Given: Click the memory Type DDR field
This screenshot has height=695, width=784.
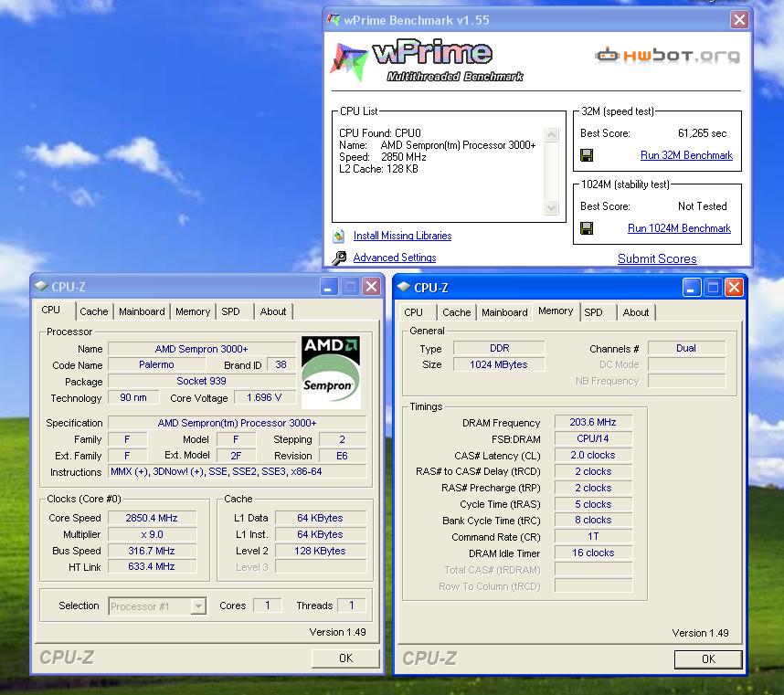Looking at the screenshot, I should pos(499,348).
